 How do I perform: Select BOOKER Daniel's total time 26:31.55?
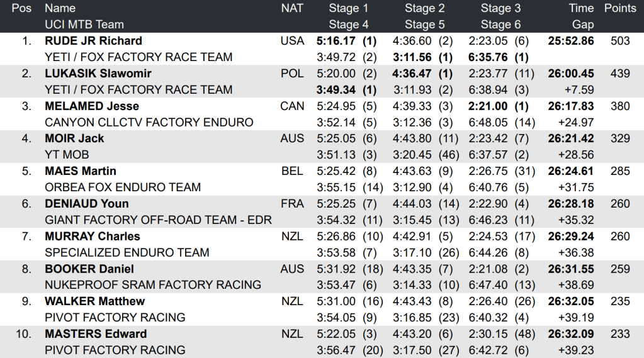click(571, 269)
